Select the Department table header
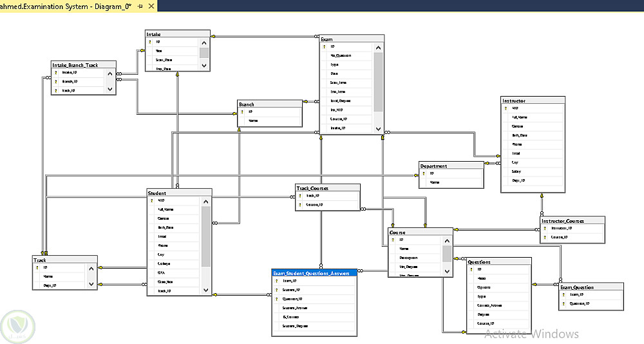Image resolution: width=644 pixels, height=344 pixels. 451,166
